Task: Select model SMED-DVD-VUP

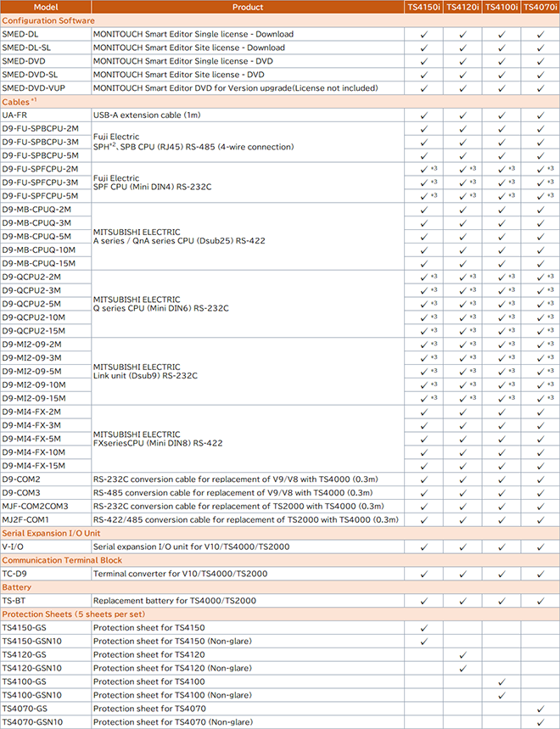Action: (33, 88)
